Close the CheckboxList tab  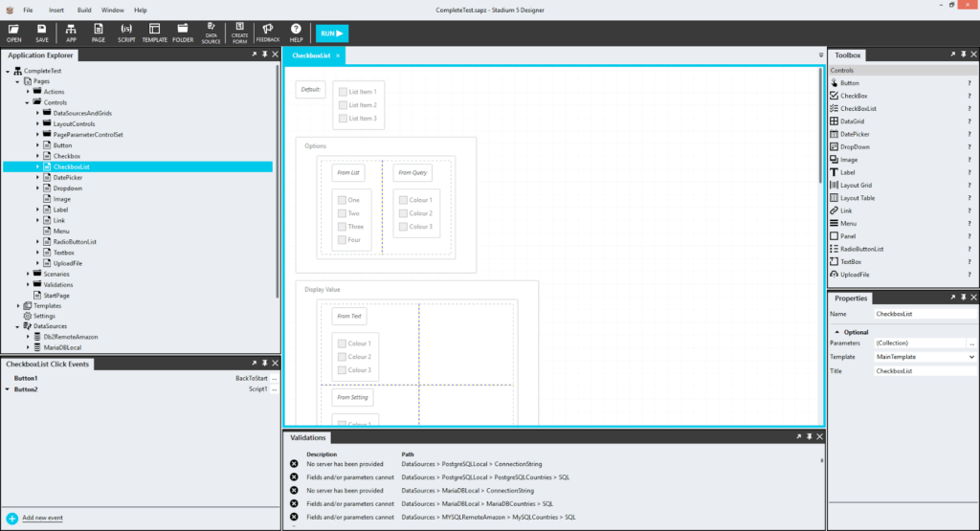(x=338, y=55)
